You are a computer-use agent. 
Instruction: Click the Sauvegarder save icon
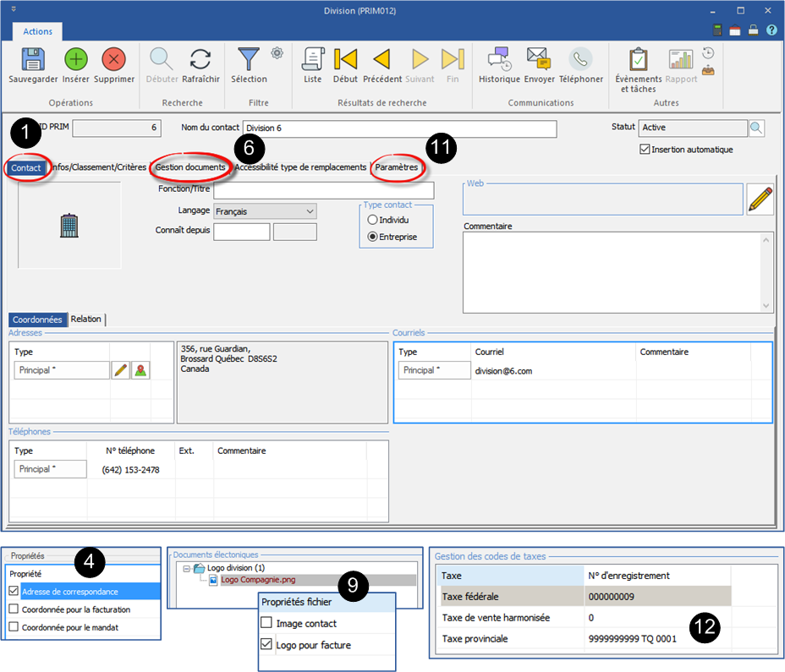[x=33, y=59]
